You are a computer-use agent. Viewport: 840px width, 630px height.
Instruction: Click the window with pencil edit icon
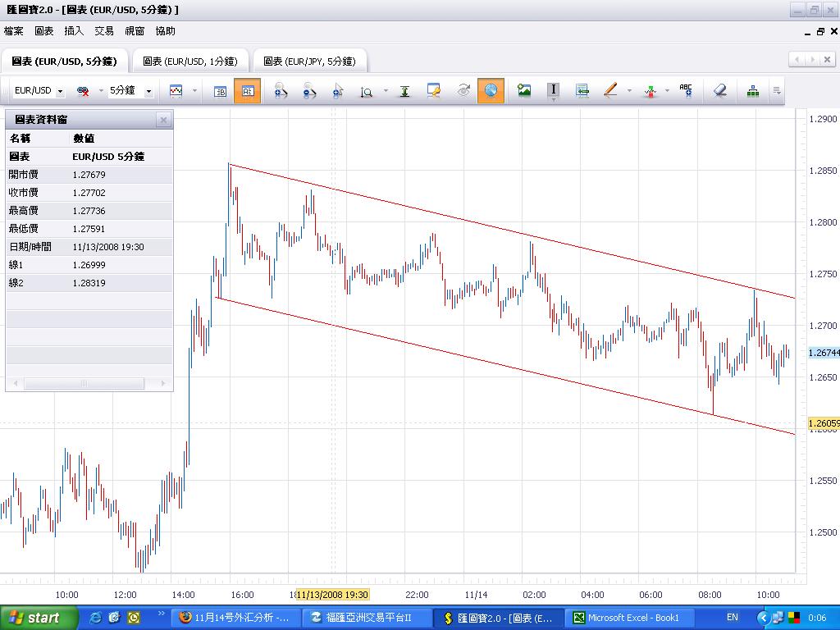pos(433,91)
